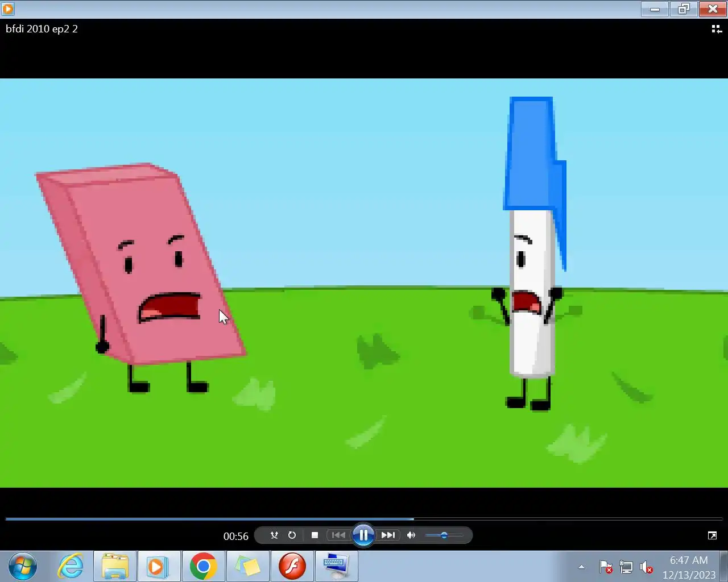Toggle repeat mode
Screen dimensions: 728x582
pyautogui.click(x=292, y=535)
